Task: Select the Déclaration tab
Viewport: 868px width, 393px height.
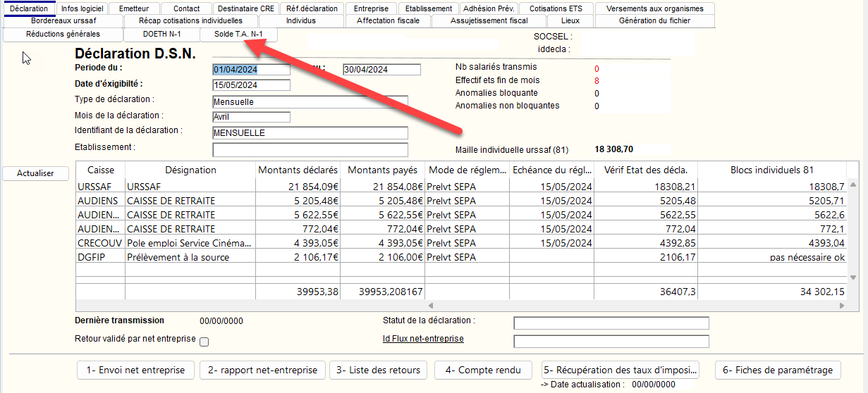Action: point(29,8)
